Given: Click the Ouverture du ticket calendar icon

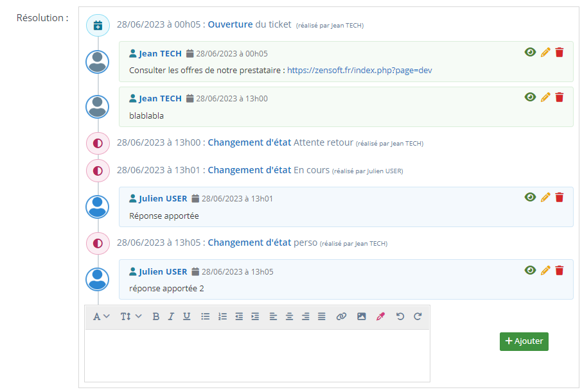Looking at the screenshot, I should (x=98, y=25).
